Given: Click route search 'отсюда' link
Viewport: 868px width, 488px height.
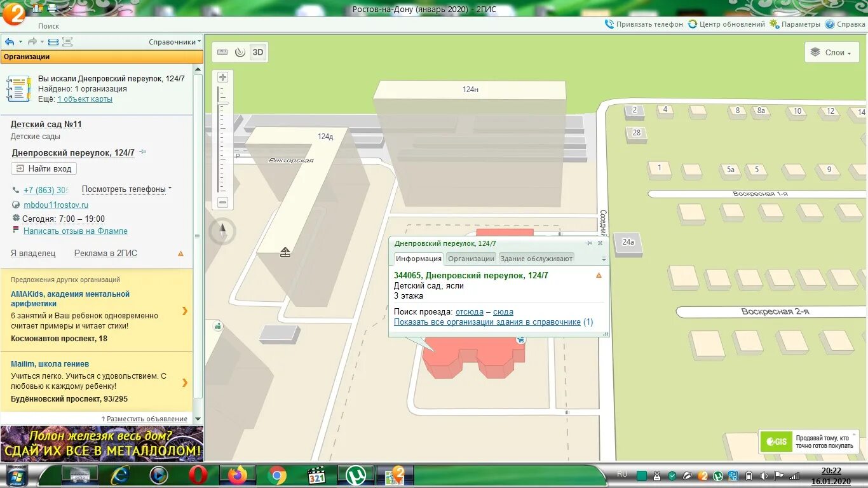Looking at the screenshot, I should click(470, 312).
